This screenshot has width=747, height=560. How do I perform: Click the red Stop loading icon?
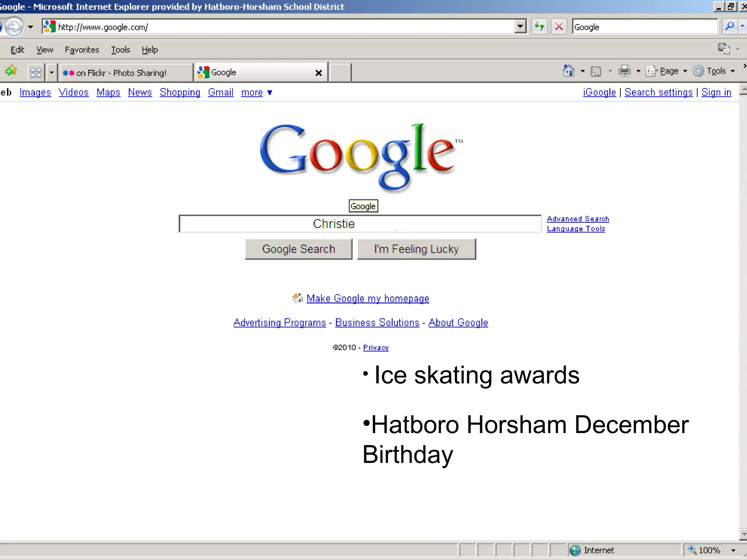coord(559,27)
